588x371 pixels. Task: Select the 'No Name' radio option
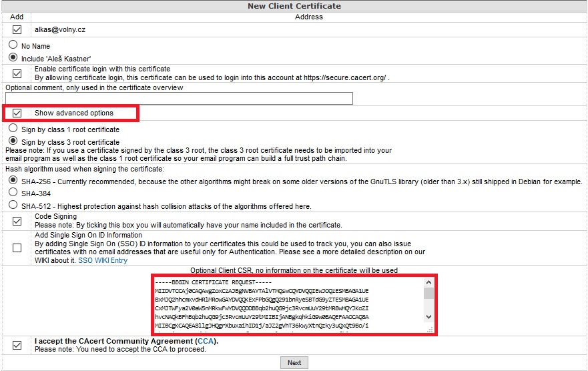[x=13, y=45]
